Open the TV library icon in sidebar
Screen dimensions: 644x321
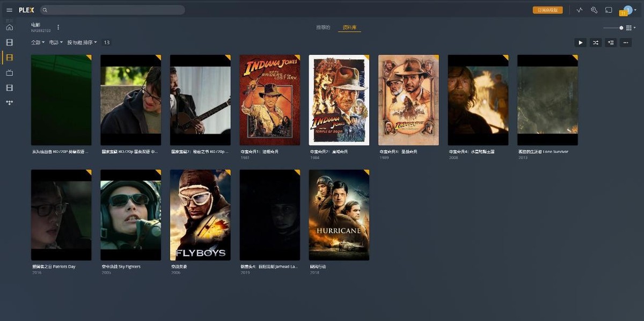click(9, 72)
